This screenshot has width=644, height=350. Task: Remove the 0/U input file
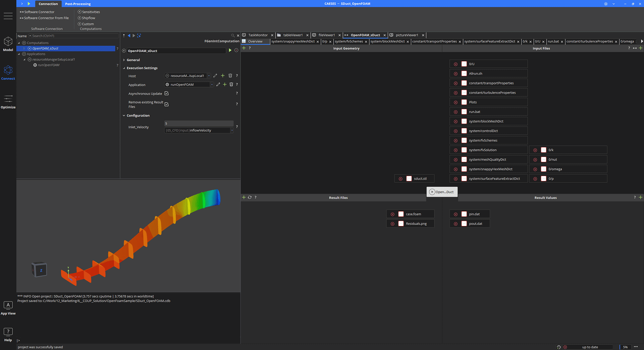pyautogui.click(x=455, y=64)
